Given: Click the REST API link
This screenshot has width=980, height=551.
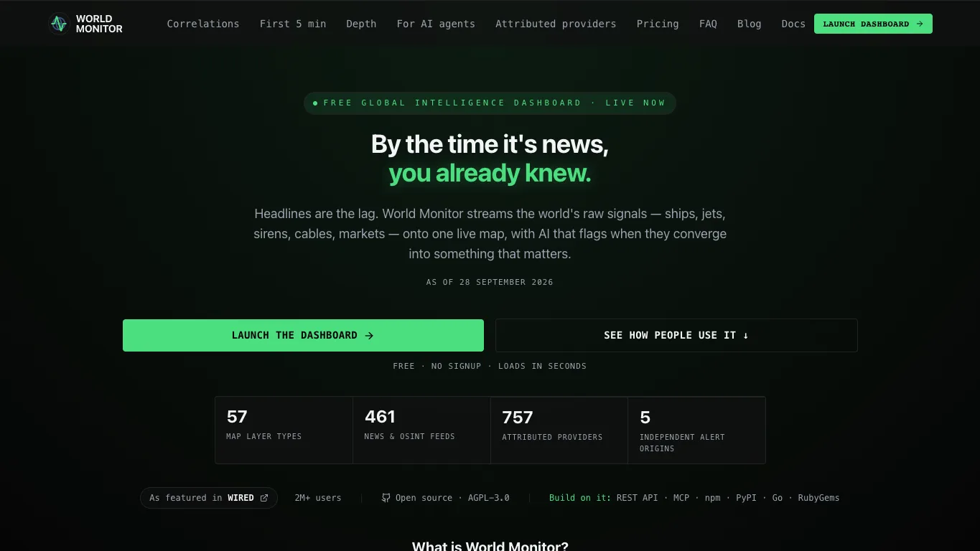Looking at the screenshot, I should click(x=637, y=498).
